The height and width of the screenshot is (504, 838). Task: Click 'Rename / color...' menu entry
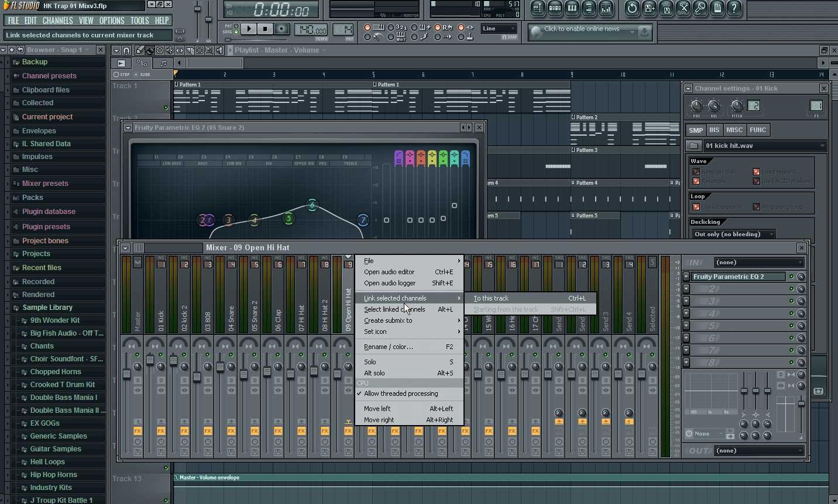coord(410,347)
